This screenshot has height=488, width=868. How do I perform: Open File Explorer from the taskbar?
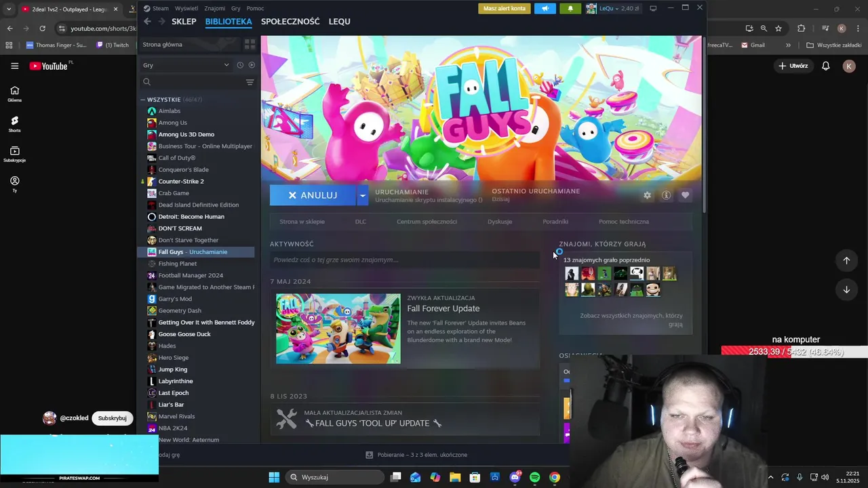(x=455, y=477)
